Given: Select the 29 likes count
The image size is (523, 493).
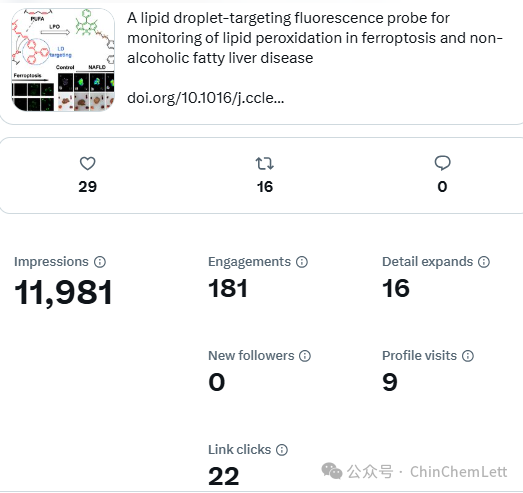Looking at the screenshot, I should (x=88, y=187).
